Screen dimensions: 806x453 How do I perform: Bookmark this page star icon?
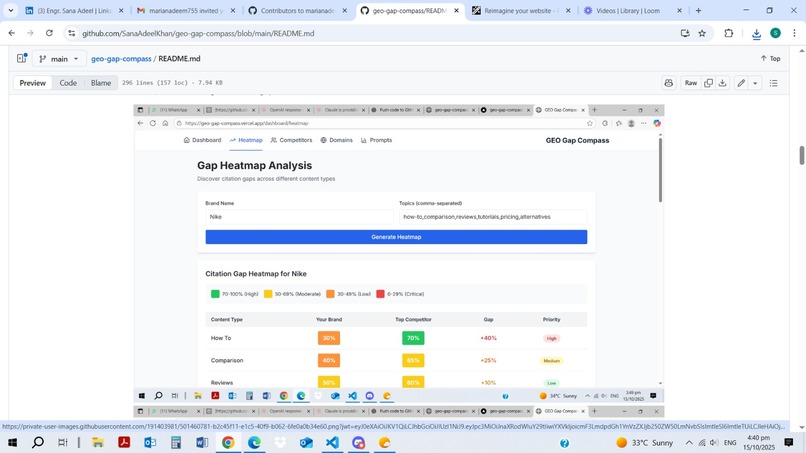point(702,33)
